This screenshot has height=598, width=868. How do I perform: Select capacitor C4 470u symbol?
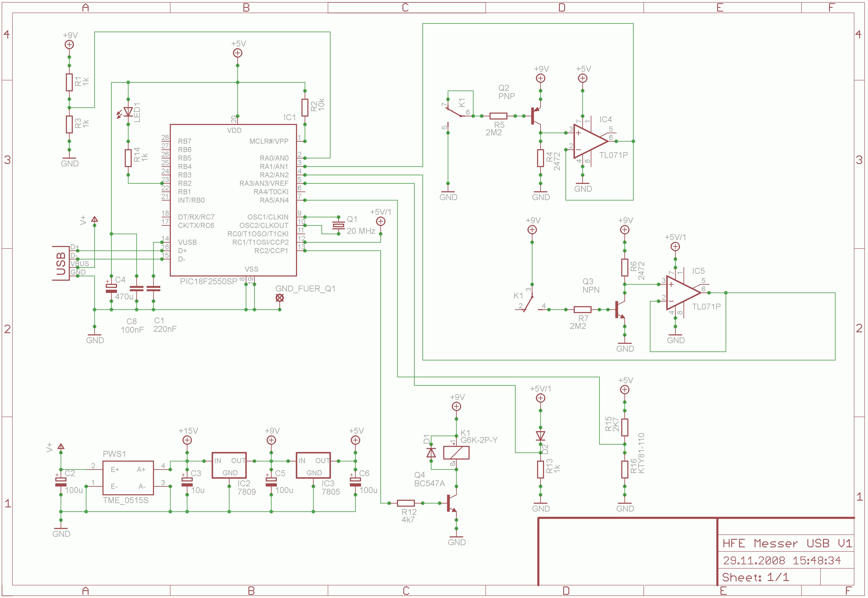[111, 288]
